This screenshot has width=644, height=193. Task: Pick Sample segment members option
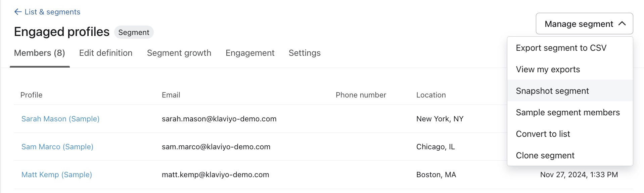click(x=567, y=113)
